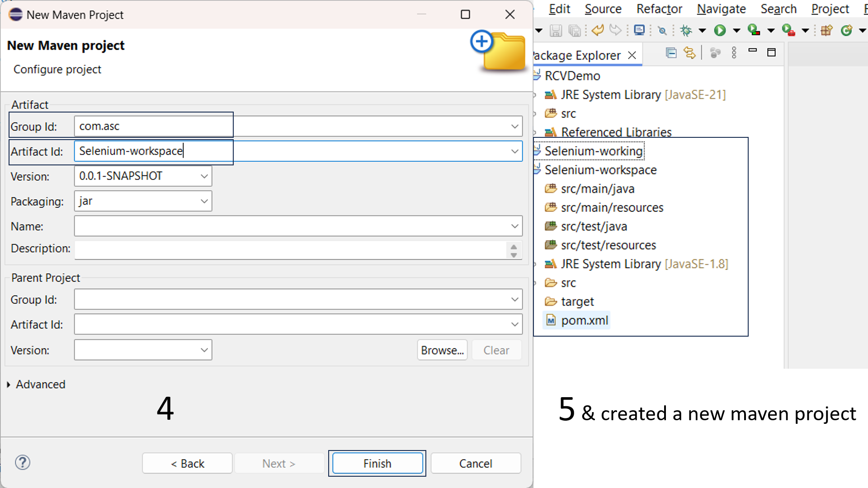Viewport: 868px width, 488px height.
Task: Click the Open Console toolbar icon
Action: coord(639,30)
